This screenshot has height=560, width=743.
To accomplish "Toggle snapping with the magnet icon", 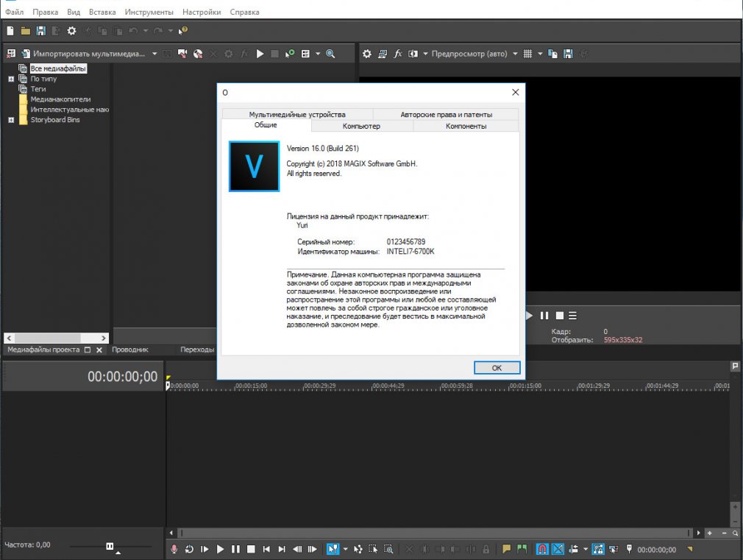I will 542,549.
